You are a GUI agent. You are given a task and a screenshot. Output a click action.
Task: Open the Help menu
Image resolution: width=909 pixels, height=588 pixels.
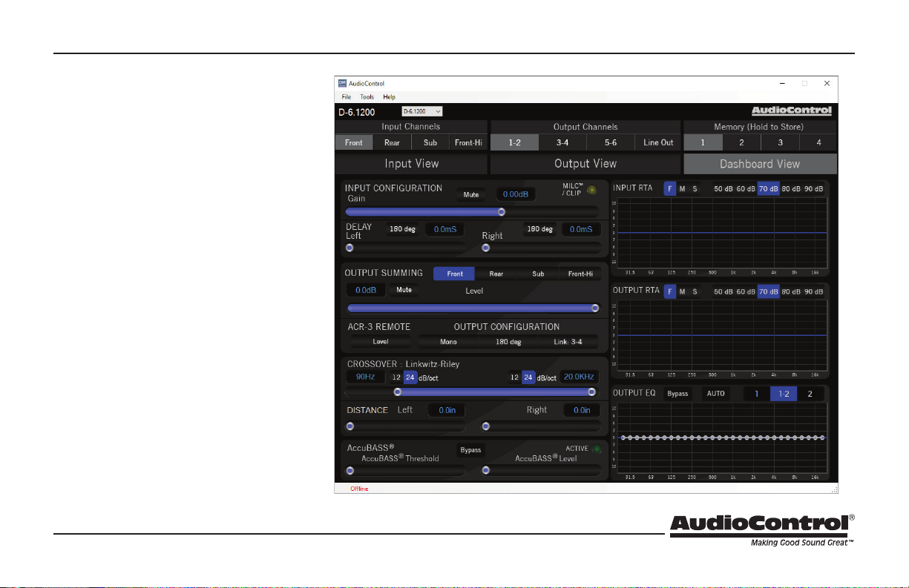click(x=389, y=97)
